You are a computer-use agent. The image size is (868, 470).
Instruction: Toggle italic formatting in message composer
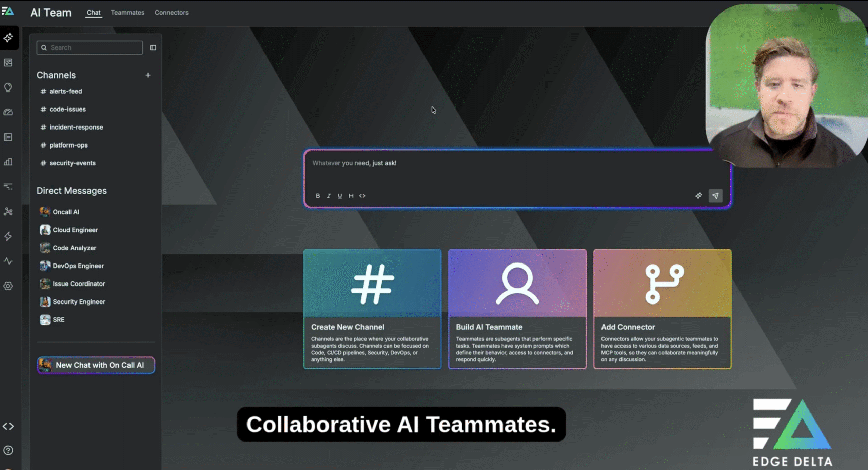(x=329, y=196)
